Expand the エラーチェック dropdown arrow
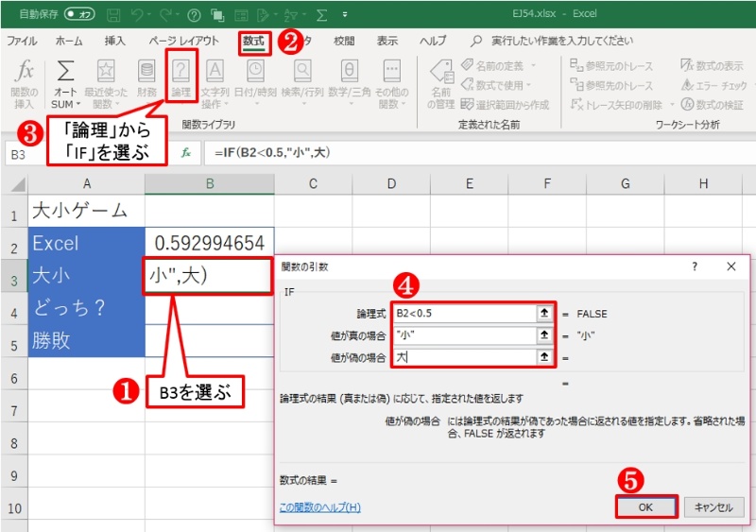Screen dimensions: 756x532 (753, 85)
